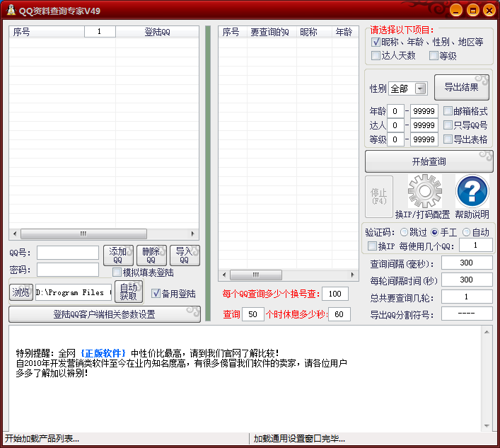
Task: Enable the 等级 checkbox
Action: pos(434,55)
